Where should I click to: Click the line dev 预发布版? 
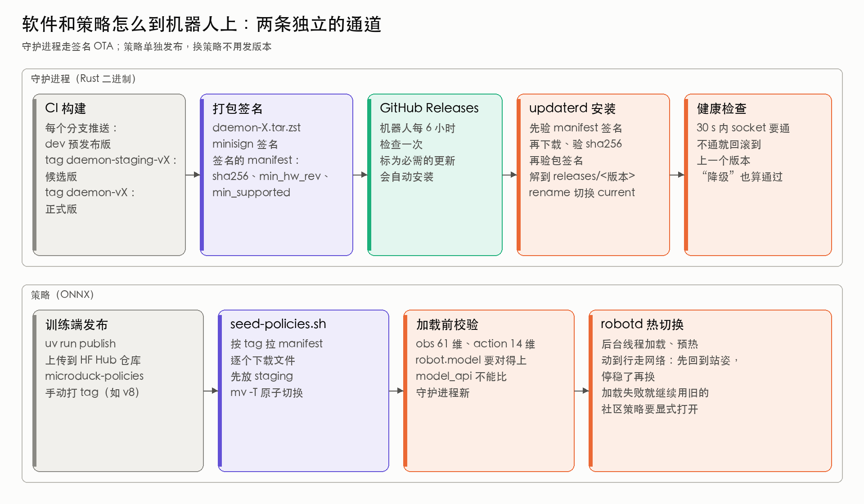[78, 144]
